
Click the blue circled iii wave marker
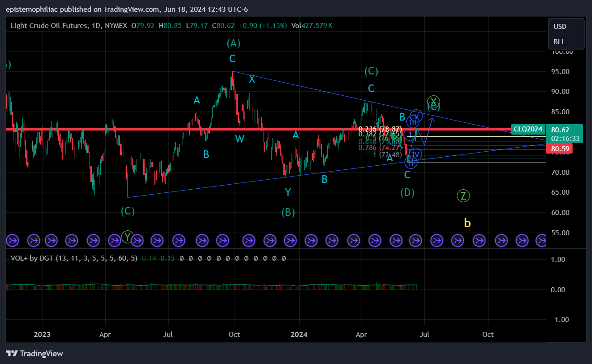[412, 121]
